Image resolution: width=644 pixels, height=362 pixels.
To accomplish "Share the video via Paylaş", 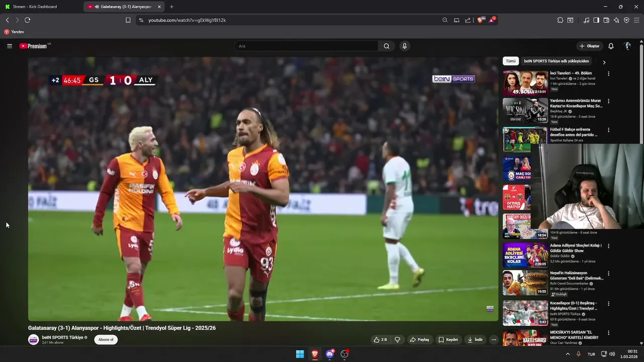I will (x=420, y=340).
